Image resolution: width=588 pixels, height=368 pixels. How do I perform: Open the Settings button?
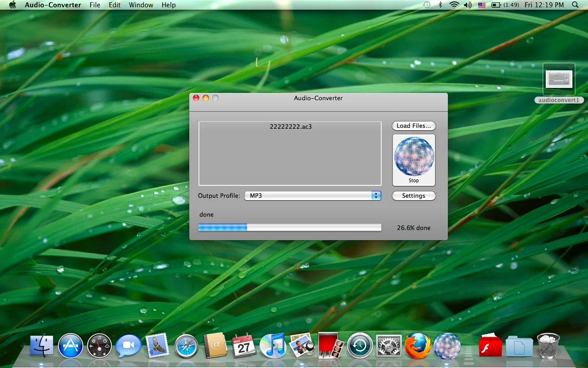[413, 195]
